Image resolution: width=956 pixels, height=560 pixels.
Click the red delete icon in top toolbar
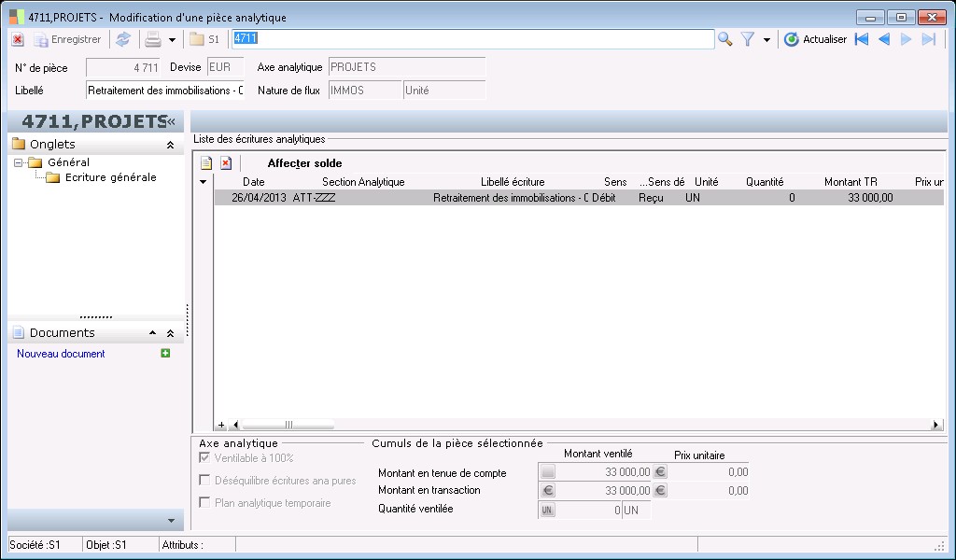coord(18,39)
